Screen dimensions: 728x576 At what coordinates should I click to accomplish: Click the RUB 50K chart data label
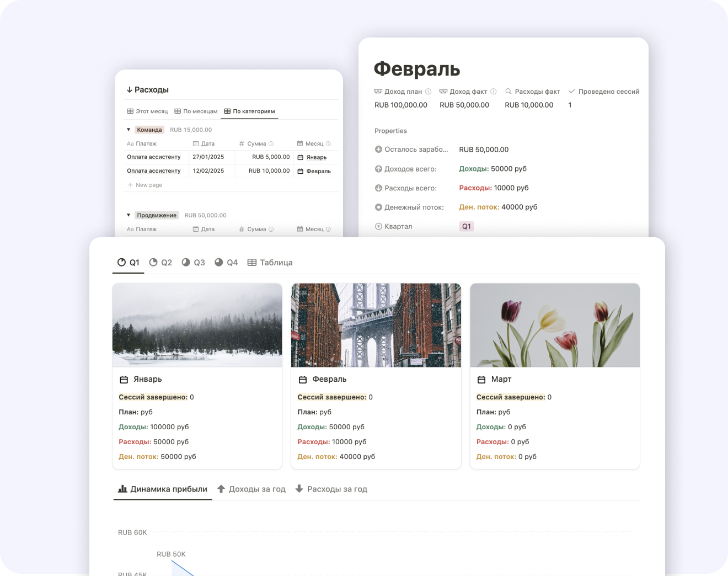click(x=171, y=554)
